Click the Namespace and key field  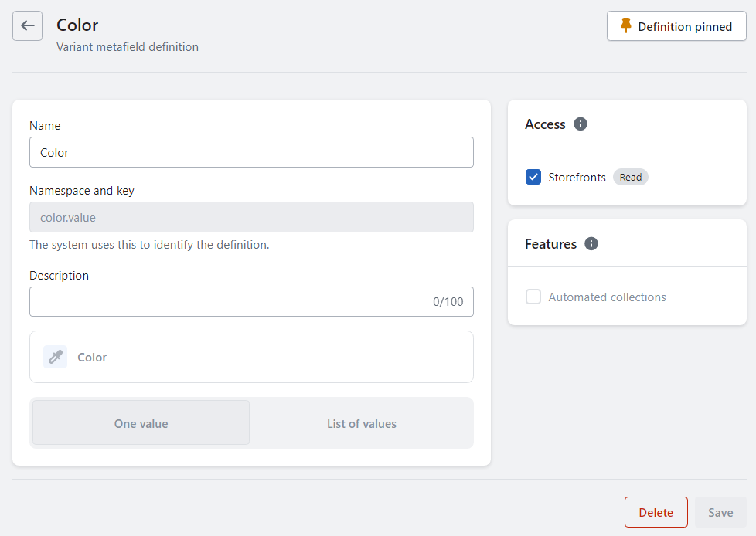251,217
